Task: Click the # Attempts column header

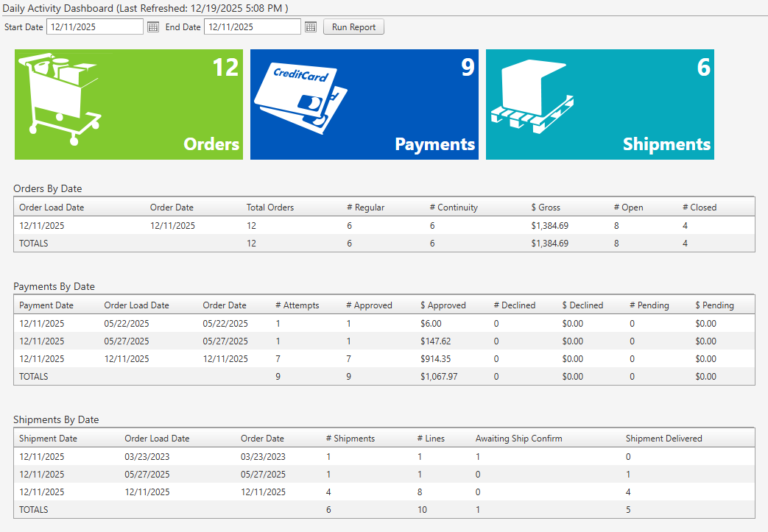Action: click(x=297, y=305)
